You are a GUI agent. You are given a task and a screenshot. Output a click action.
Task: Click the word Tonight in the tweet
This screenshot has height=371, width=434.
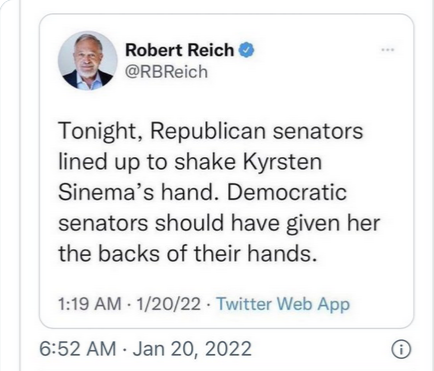[101, 132]
